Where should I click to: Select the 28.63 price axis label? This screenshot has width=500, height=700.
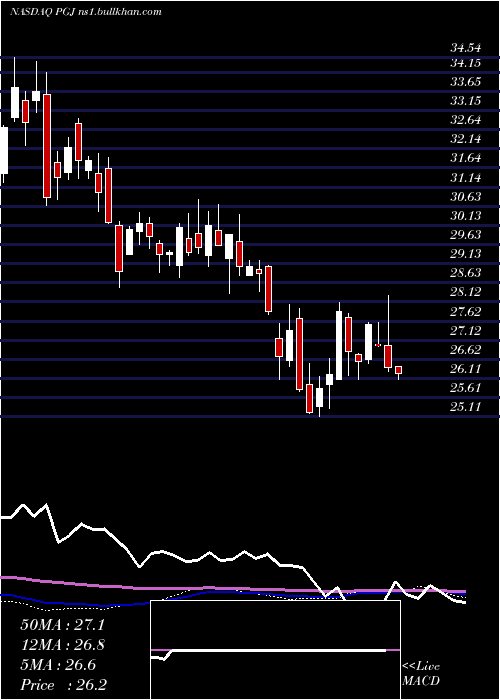tap(466, 273)
